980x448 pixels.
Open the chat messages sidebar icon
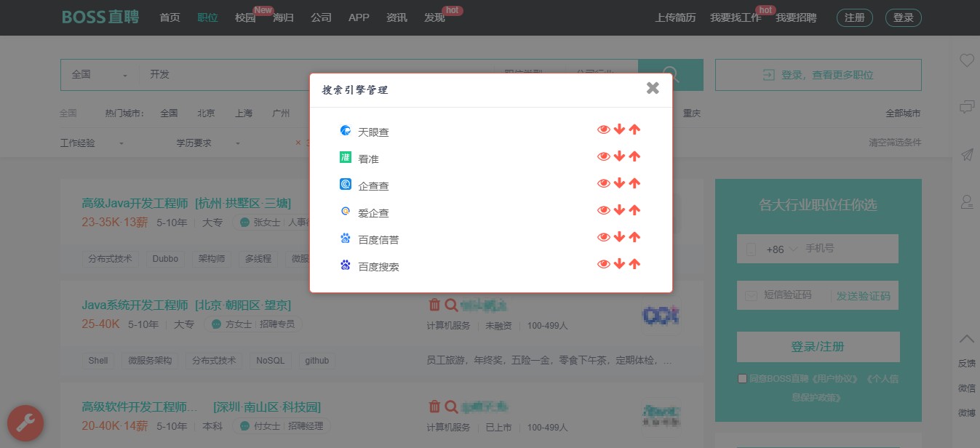966,107
